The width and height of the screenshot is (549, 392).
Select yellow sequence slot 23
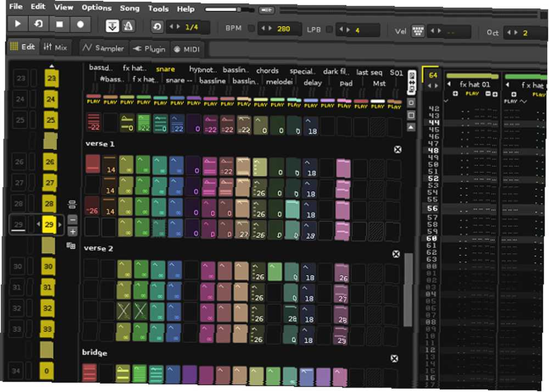pos(52,78)
